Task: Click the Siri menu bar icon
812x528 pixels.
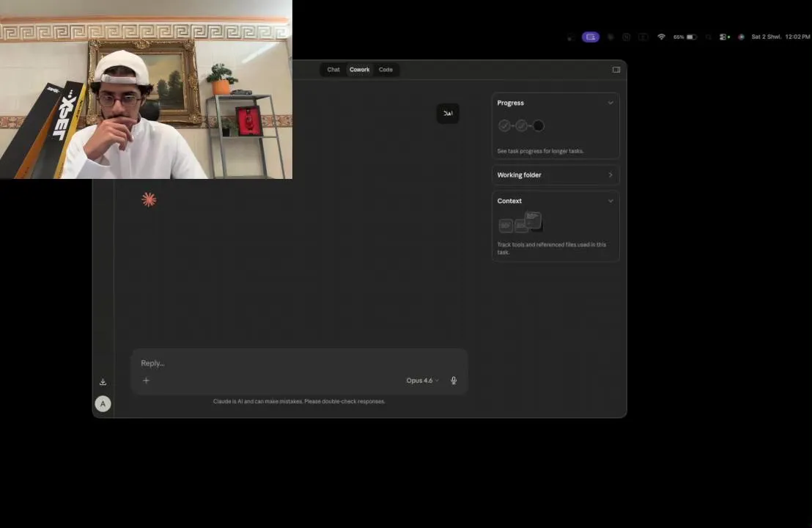Action: click(741, 37)
